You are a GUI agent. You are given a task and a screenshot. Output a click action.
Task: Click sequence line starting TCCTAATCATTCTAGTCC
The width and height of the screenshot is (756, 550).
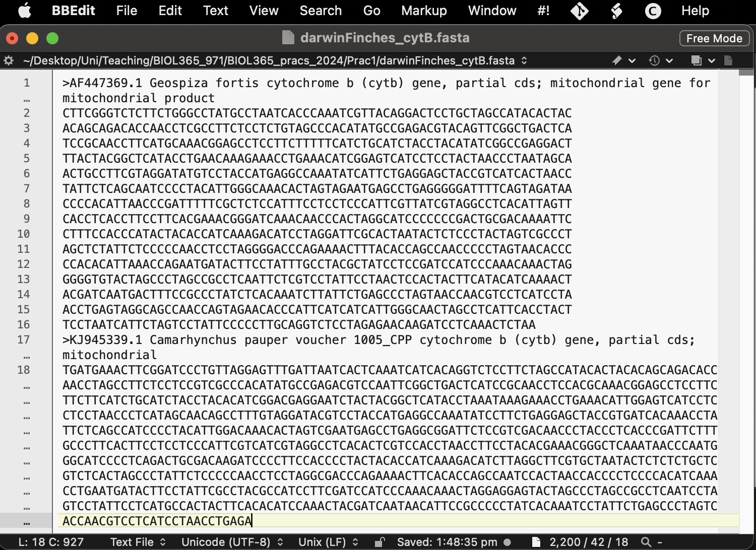299,324
